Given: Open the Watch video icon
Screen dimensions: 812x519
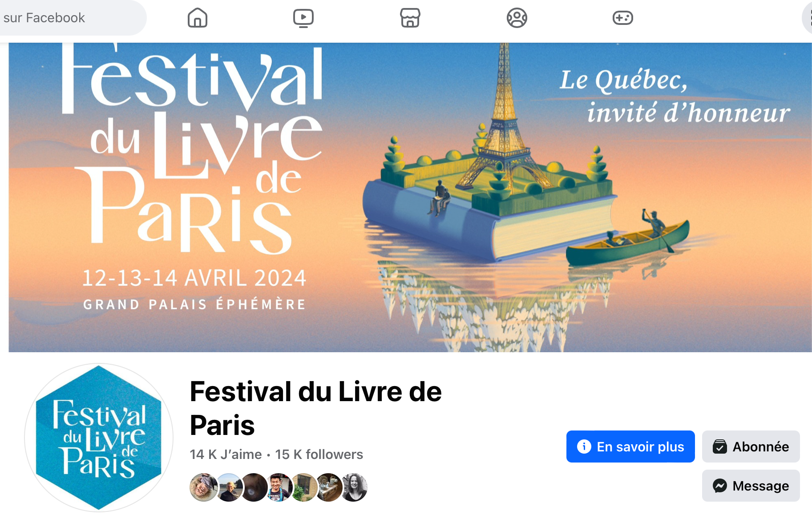Looking at the screenshot, I should click(303, 18).
